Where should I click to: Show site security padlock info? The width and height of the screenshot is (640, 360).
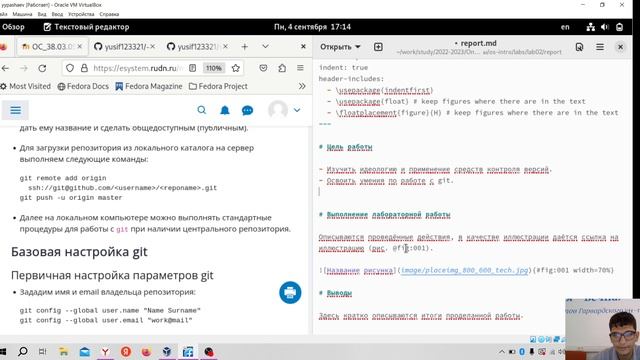pos(84,68)
